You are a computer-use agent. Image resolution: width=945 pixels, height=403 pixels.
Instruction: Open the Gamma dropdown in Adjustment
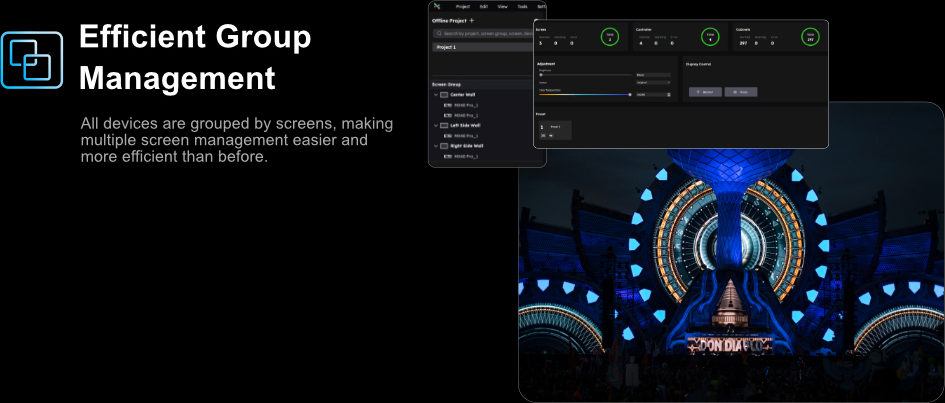(652, 83)
